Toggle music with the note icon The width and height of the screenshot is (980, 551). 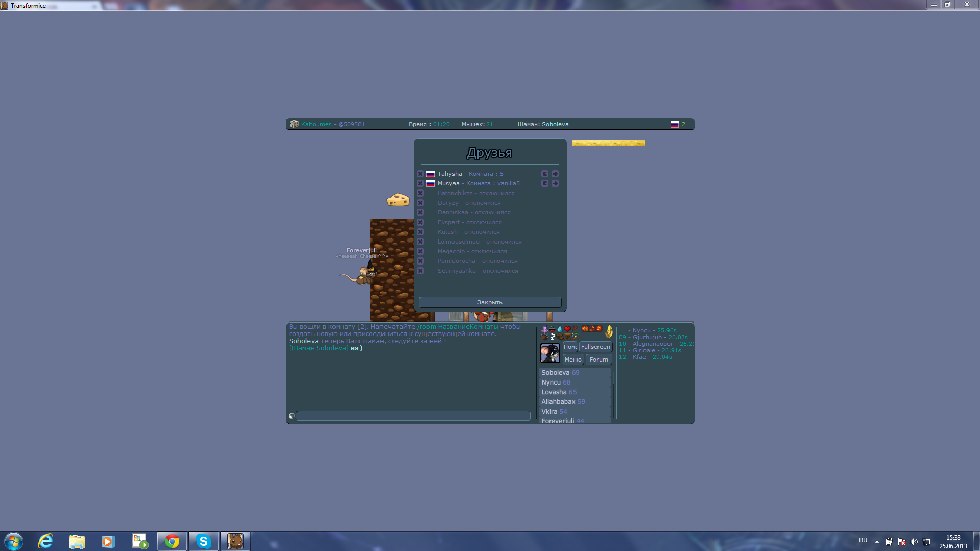click(x=592, y=329)
